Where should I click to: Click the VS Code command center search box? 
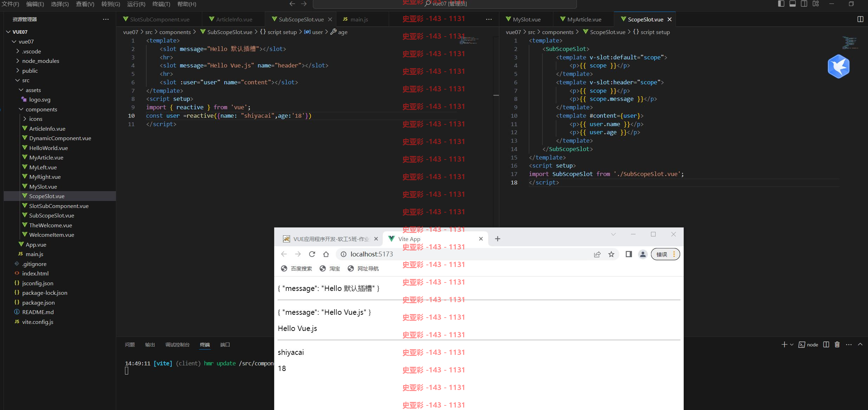pos(445,4)
